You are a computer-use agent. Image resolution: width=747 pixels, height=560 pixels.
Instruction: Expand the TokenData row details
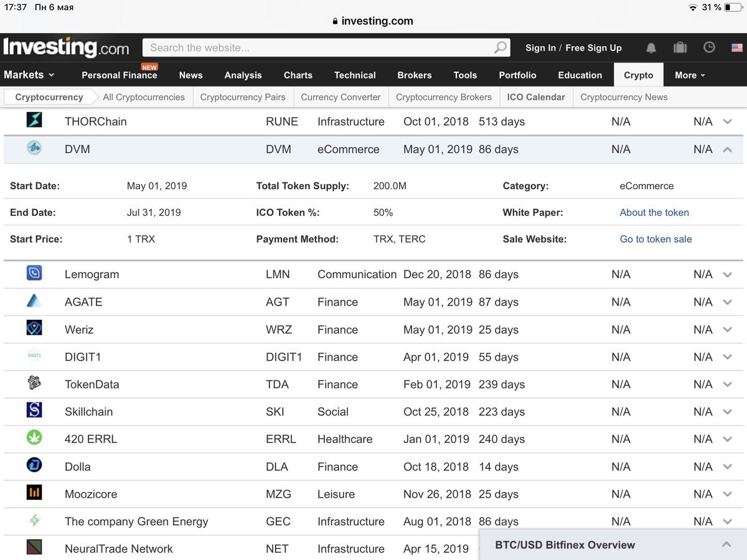point(727,385)
